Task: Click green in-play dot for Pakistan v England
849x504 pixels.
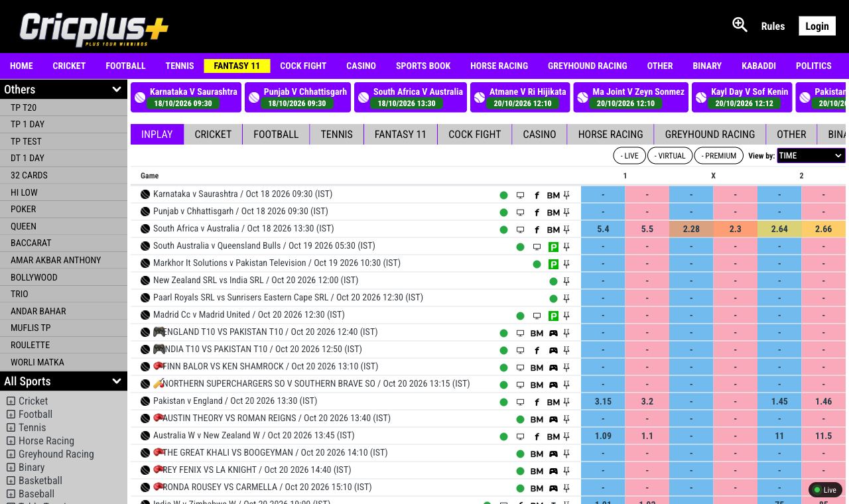Action: click(x=503, y=403)
